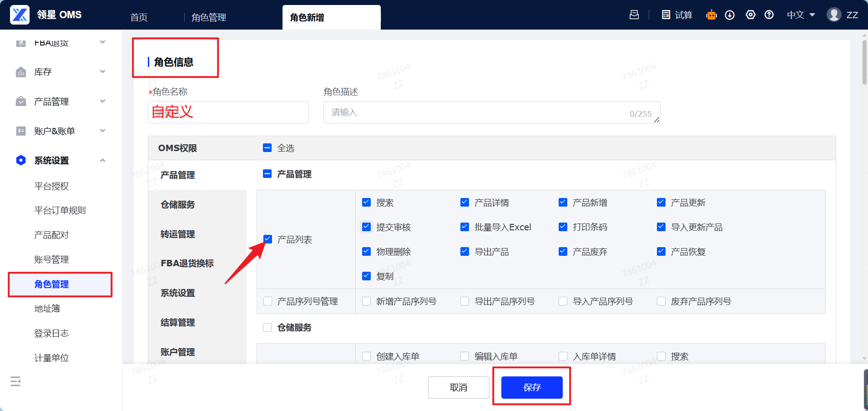This screenshot has height=411, width=868.
Task: Jump to 转运管理 permission section
Action: 177,234
